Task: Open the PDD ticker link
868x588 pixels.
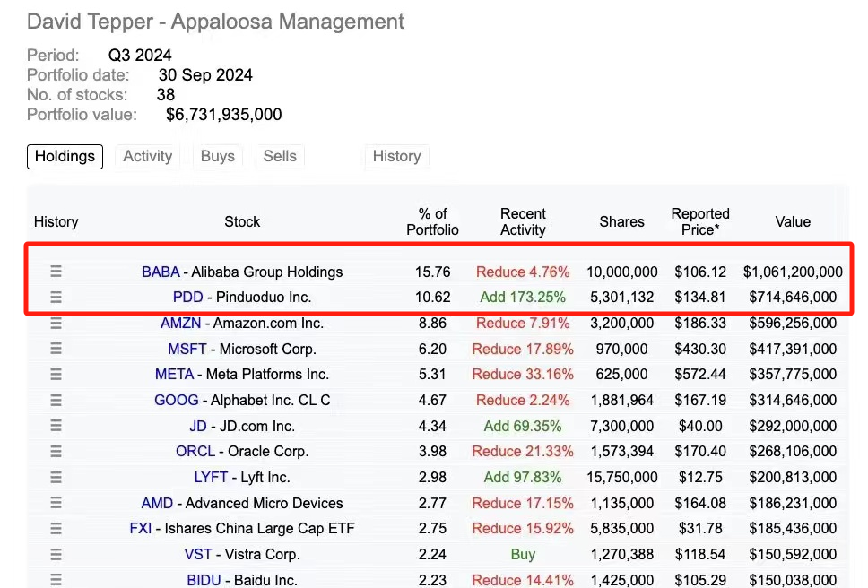Action: (188, 297)
